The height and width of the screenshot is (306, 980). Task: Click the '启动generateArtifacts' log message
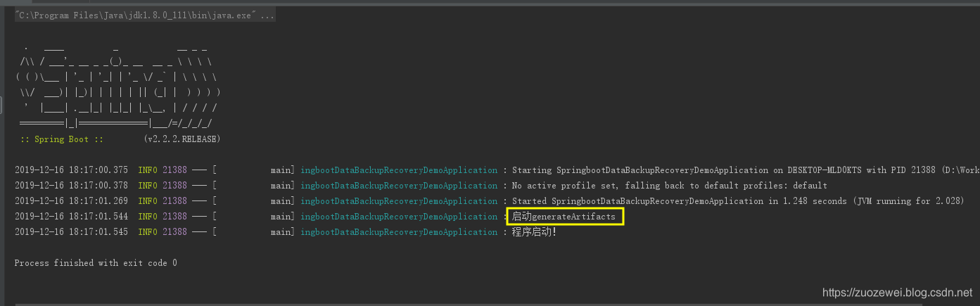[x=564, y=217]
